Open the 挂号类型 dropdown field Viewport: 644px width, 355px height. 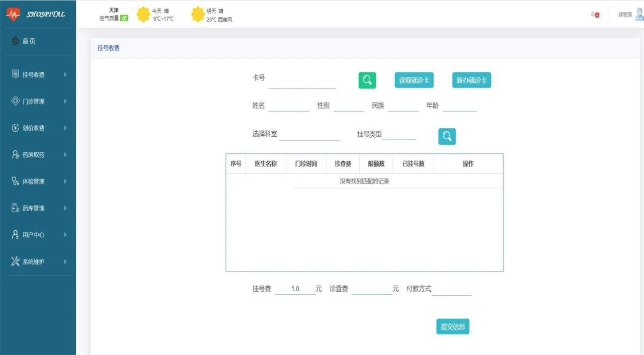pos(399,135)
